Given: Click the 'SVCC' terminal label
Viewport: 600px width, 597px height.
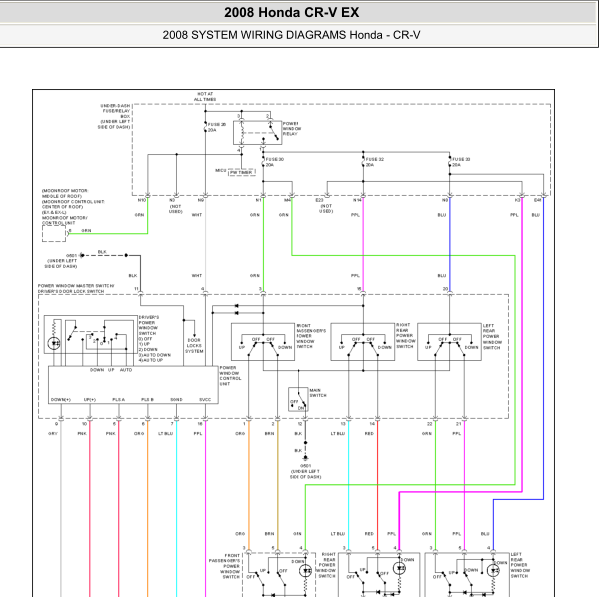Looking at the screenshot, I should pyautogui.click(x=205, y=400).
